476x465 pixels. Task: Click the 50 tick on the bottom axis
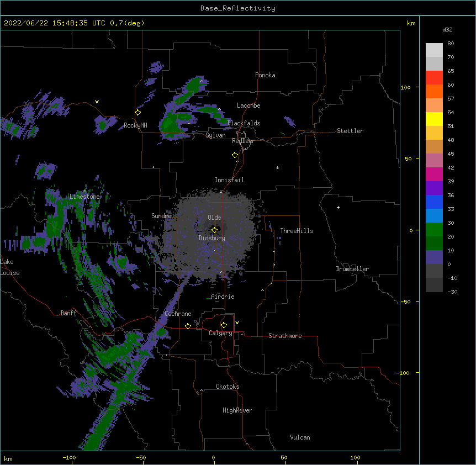pyautogui.click(x=284, y=457)
